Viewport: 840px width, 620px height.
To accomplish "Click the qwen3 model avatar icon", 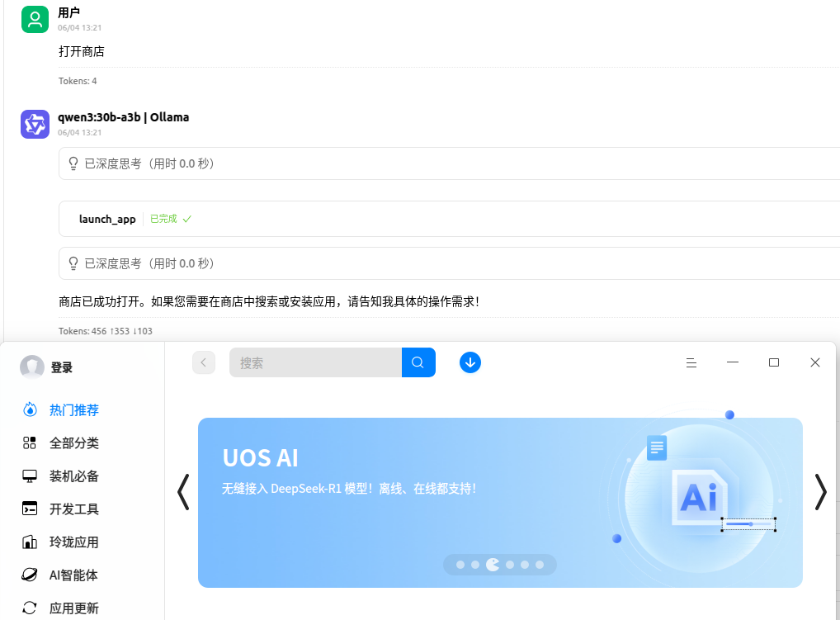I will (35, 125).
